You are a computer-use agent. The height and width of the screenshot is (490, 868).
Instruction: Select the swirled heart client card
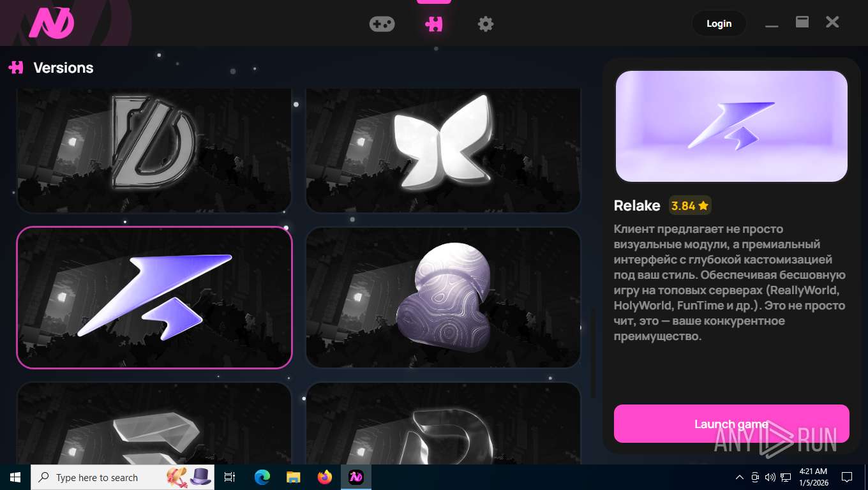444,297
